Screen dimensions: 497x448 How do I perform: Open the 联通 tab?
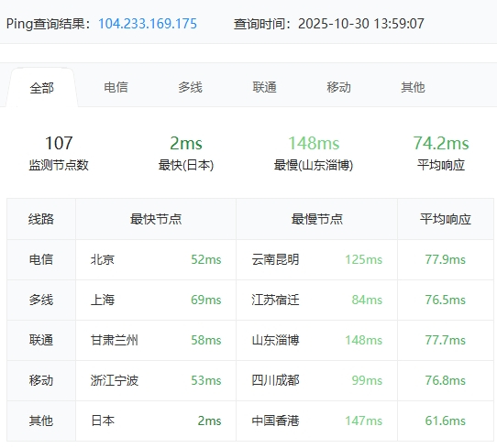click(x=265, y=87)
